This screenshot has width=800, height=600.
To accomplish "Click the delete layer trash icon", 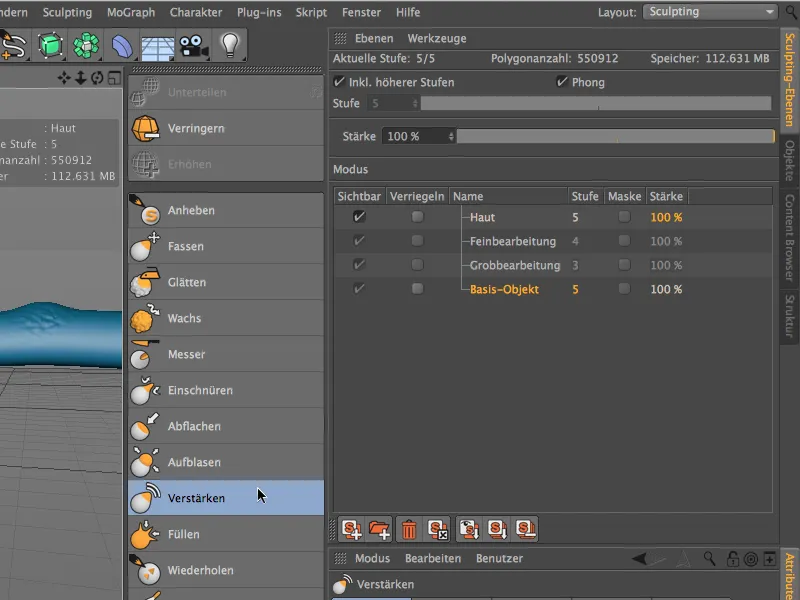I will pos(409,530).
